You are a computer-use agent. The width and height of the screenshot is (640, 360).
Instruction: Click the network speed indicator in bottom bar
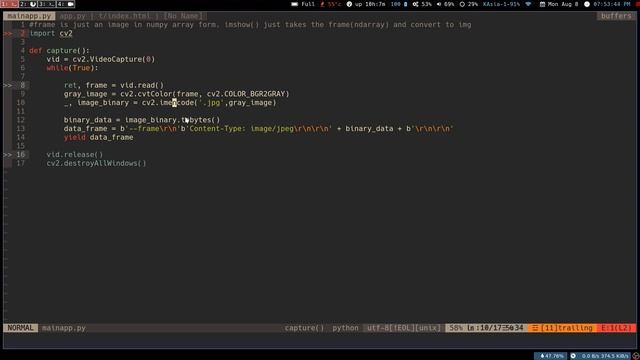pyautogui.click(x=600, y=356)
